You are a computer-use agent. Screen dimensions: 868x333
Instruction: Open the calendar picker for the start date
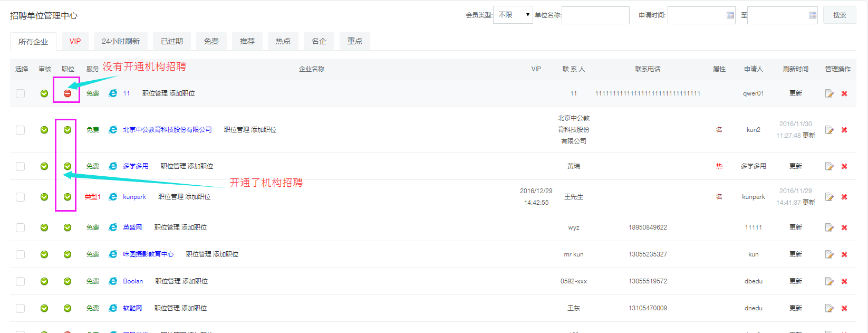click(730, 15)
